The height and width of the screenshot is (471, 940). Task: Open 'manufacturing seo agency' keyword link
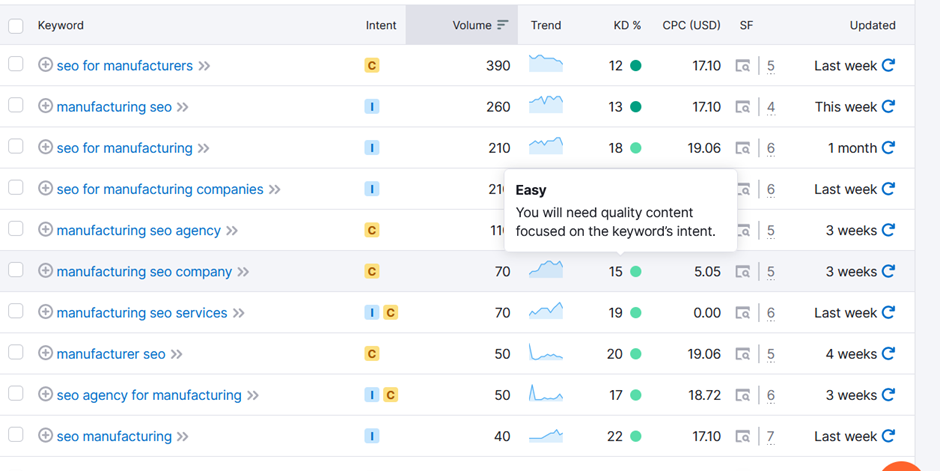point(138,231)
